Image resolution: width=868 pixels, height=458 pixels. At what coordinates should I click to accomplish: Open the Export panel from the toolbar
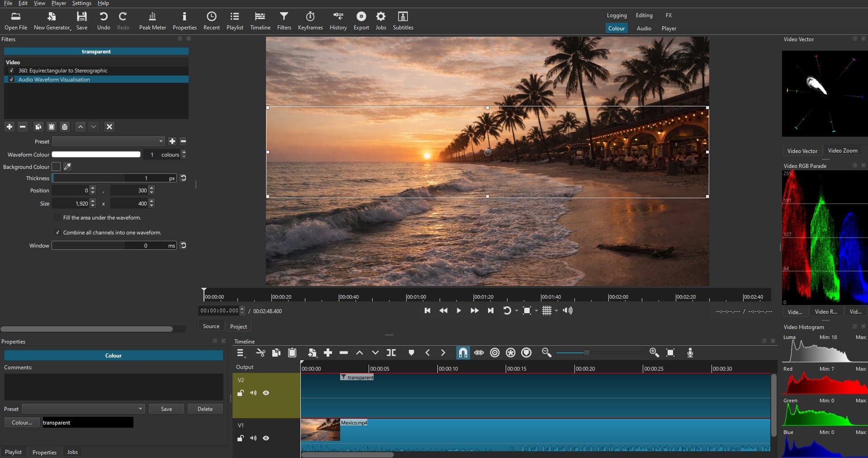[x=361, y=21]
